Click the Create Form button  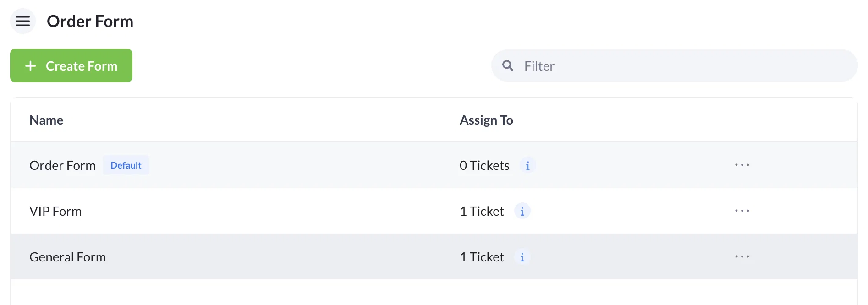tap(71, 65)
